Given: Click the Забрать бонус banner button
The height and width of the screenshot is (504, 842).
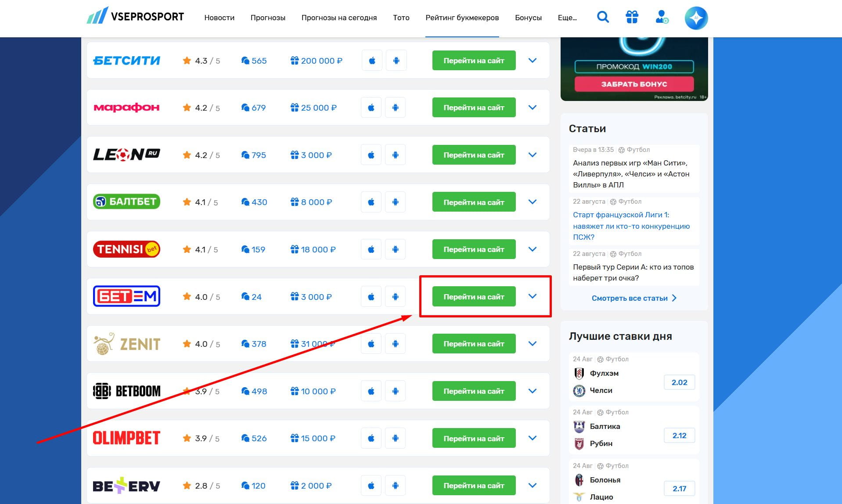Looking at the screenshot, I should pyautogui.click(x=634, y=84).
